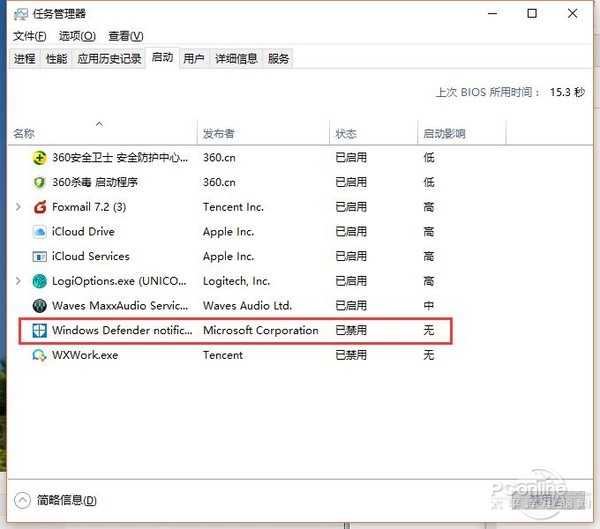The width and height of the screenshot is (600, 529).
Task: Click the Task Manager title bar icon
Action: click(21, 15)
